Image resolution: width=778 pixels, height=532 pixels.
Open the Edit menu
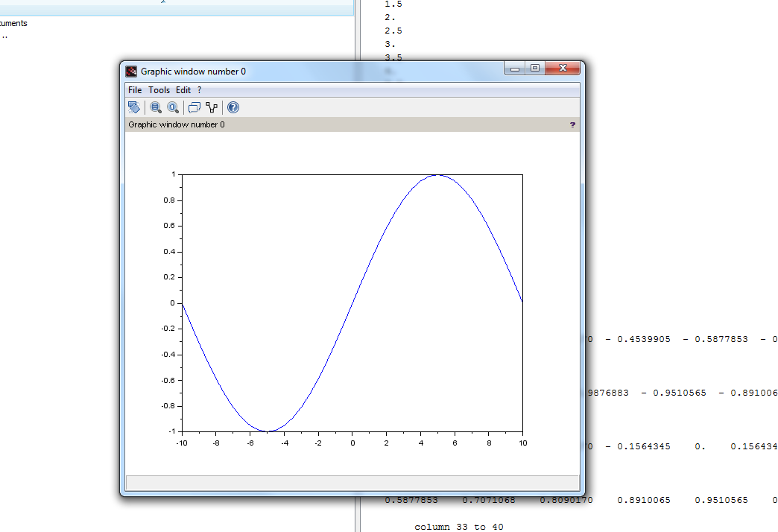point(183,90)
